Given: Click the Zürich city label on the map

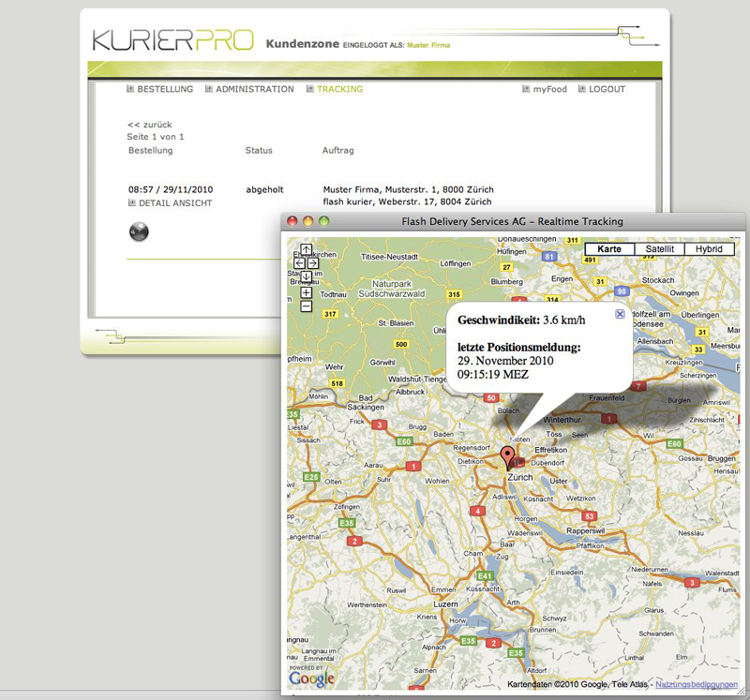Looking at the screenshot, I should 520,477.
